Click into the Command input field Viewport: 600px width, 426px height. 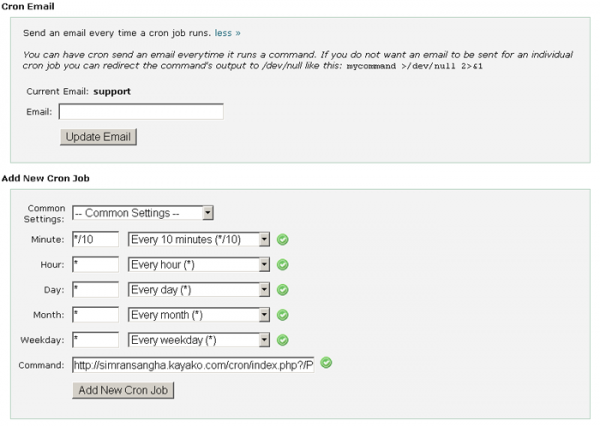(x=193, y=365)
